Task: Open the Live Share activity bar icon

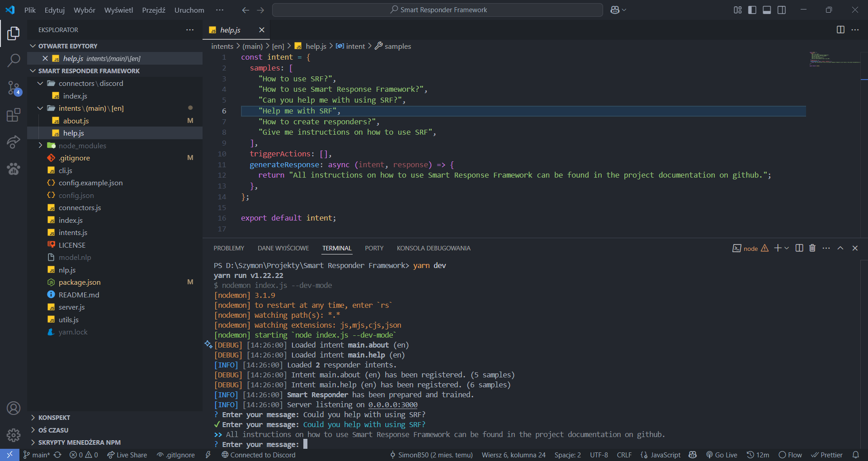Action: coord(14,142)
